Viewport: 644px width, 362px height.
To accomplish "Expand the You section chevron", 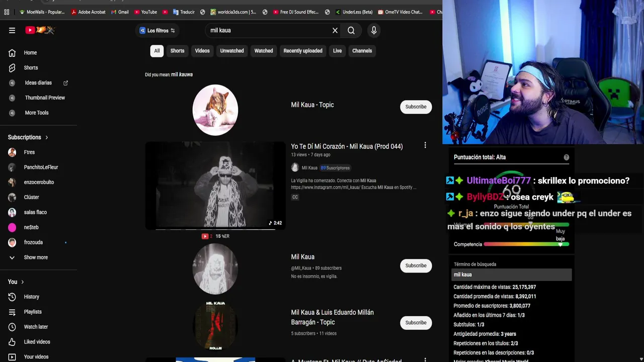I will [x=22, y=282].
